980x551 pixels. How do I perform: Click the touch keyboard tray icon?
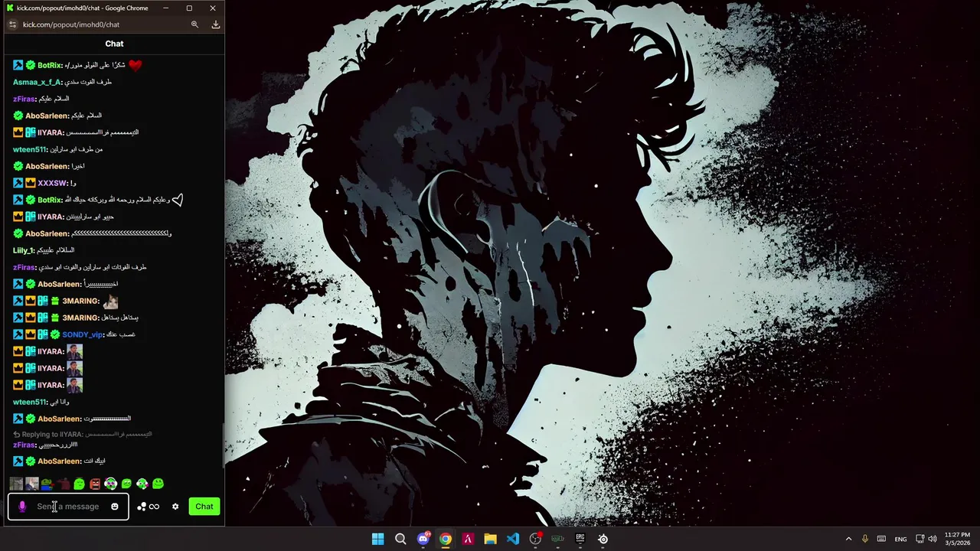(881, 539)
